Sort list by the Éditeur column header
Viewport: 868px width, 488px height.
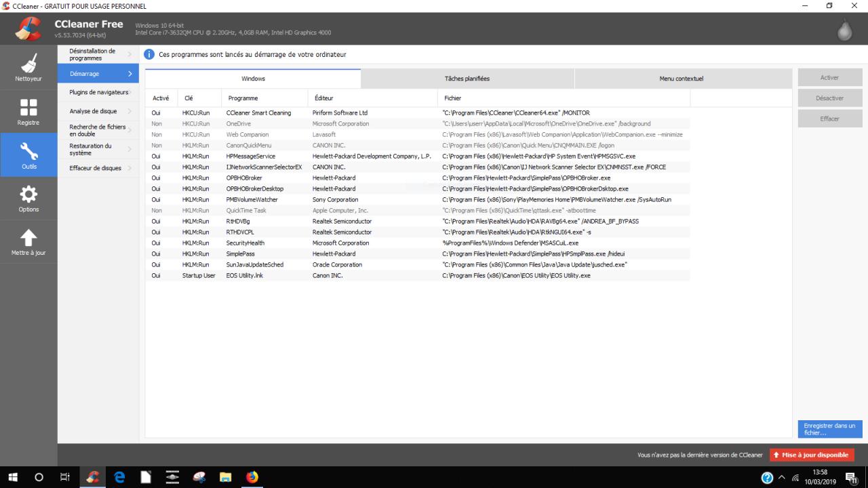[x=372, y=98]
